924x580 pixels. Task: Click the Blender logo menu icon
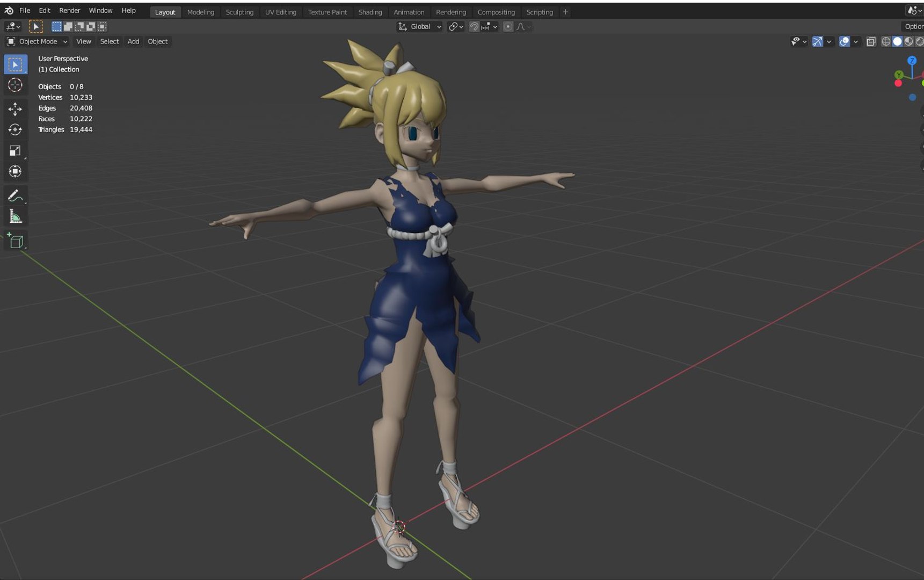(x=9, y=11)
